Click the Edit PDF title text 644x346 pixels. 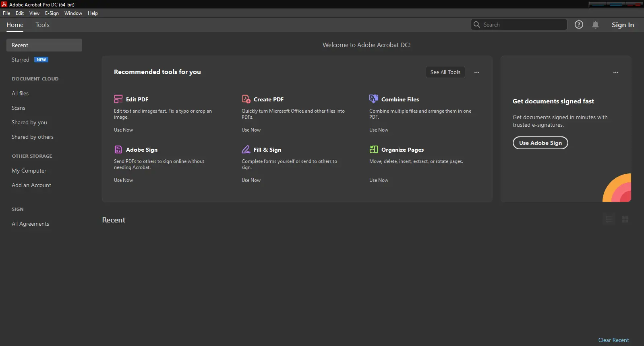[137, 99]
